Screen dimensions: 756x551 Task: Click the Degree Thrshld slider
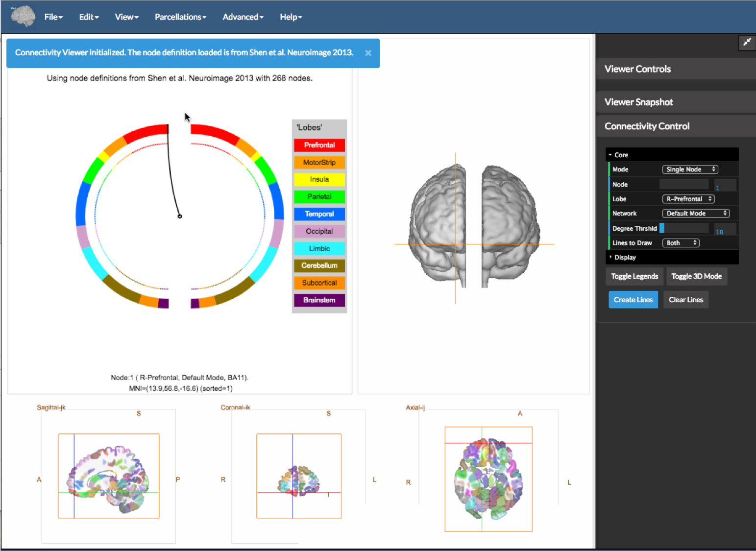point(684,228)
